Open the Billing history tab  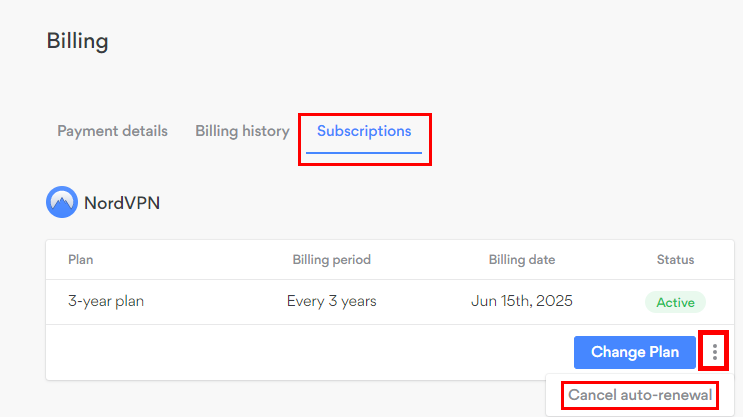pyautogui.click(x=242, y=131)
